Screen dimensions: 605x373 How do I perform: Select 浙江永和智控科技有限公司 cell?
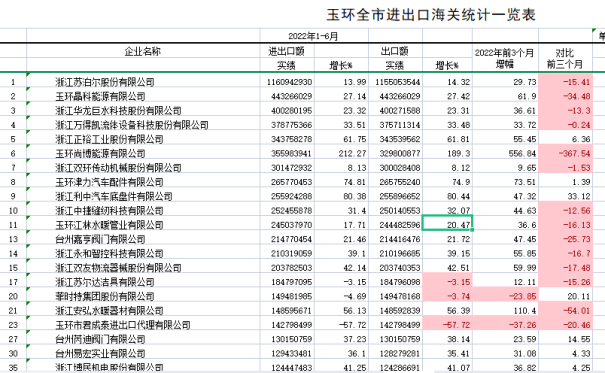(x=109, y=253)
